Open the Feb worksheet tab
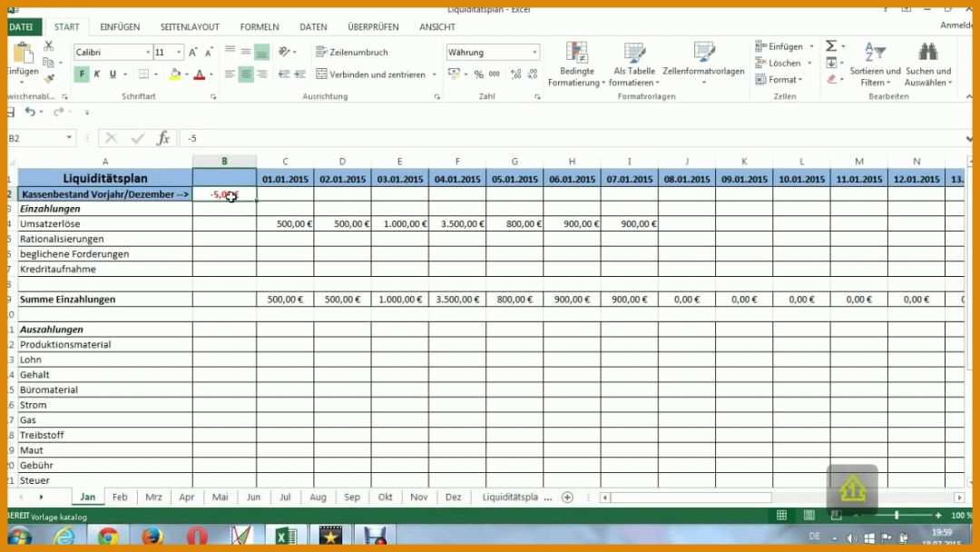This screenshot has height=552, width=980. pyautogui.click(x=120, y=498)
